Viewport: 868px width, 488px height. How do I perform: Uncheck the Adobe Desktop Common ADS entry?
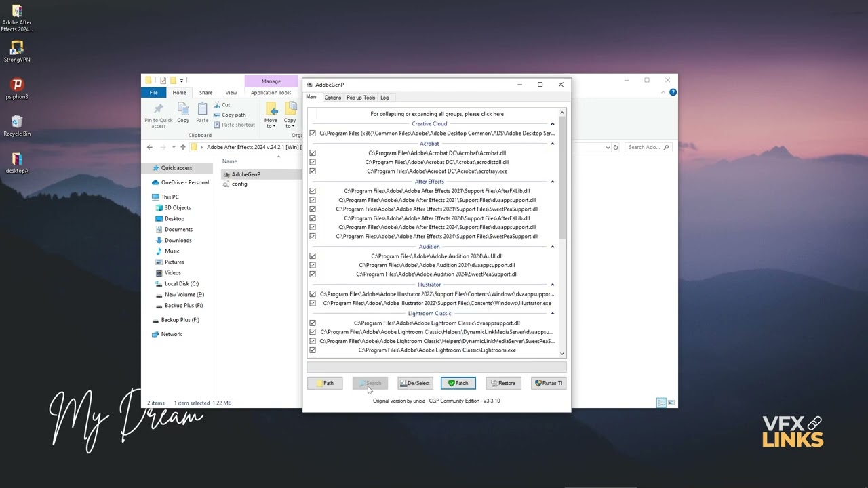pos(313,134)
